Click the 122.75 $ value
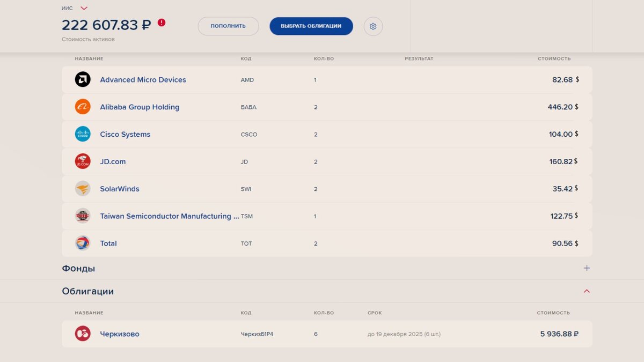Viewport: 644px width, 362px height. coord(565,216)
